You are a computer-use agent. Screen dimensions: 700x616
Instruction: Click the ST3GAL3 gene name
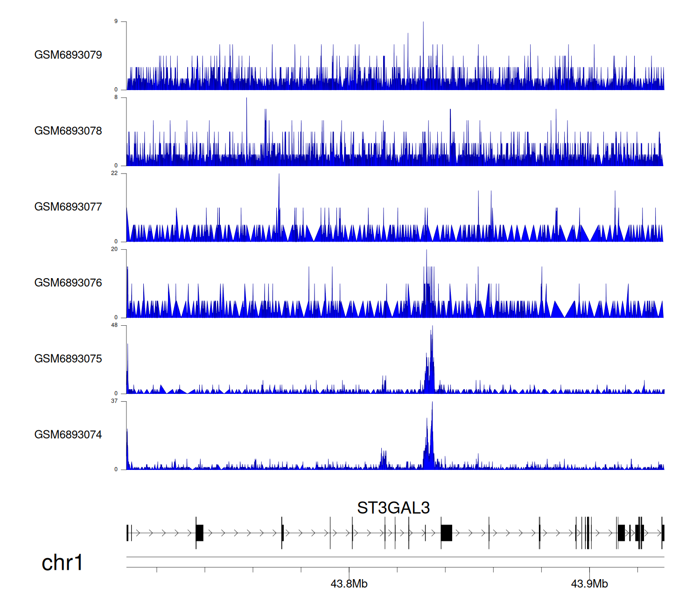click(x=393, y=508)
